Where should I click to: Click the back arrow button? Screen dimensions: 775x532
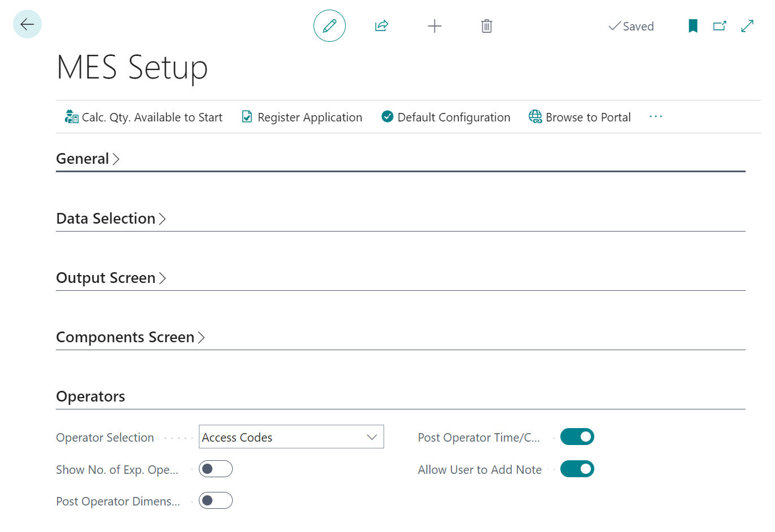click(x=27, y=24)
